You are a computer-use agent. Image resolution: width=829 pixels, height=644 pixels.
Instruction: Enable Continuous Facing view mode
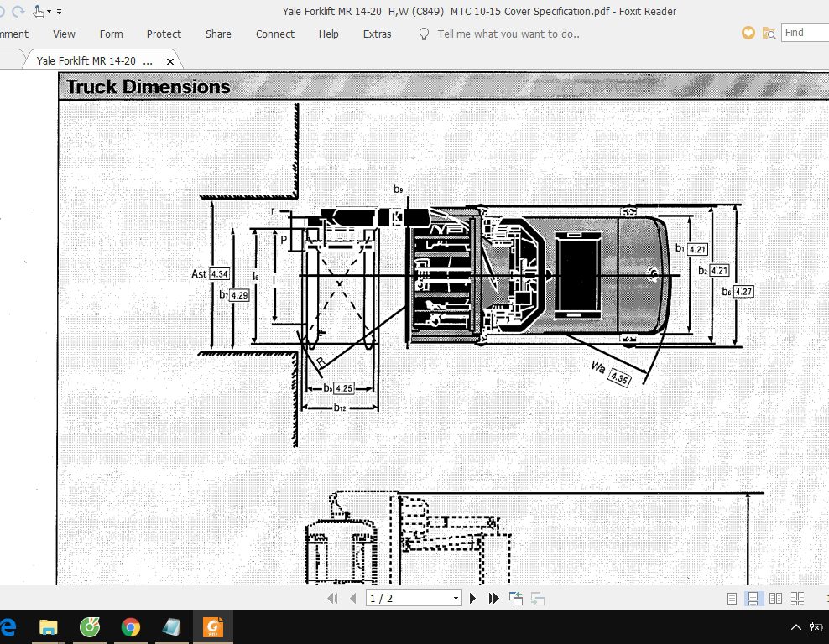click(x=798, y=598)
